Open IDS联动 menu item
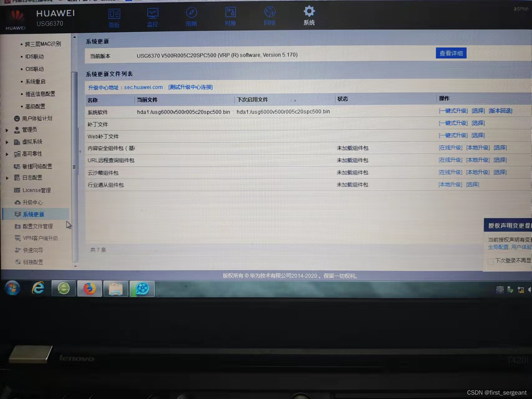This screenshot has height=399, width=532. coord(34,56)
